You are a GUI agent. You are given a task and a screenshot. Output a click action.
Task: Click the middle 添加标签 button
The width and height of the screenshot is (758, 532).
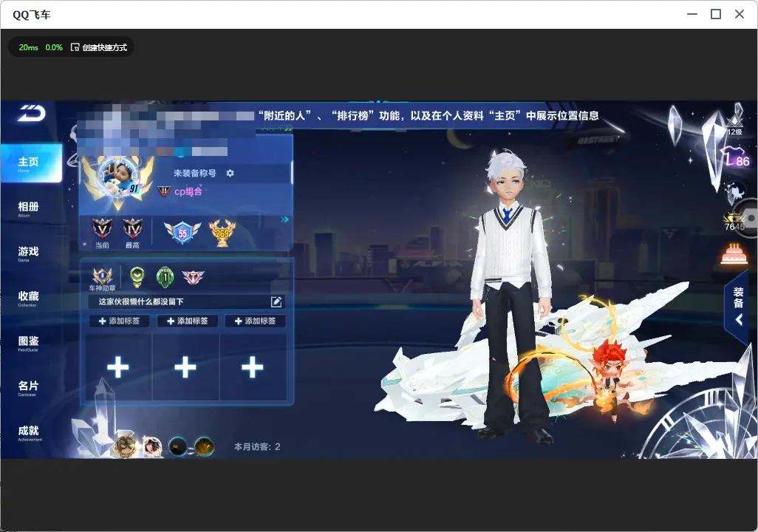pos(187,321)
